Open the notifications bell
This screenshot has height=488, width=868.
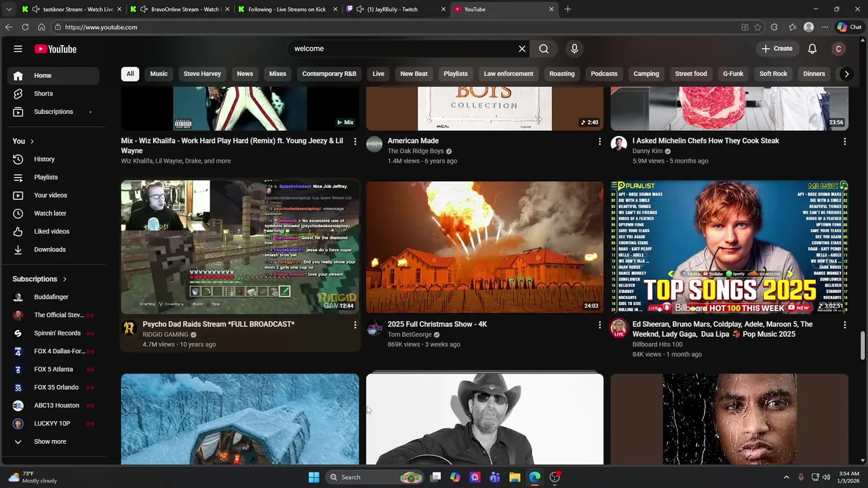click(x=812, y=49)
